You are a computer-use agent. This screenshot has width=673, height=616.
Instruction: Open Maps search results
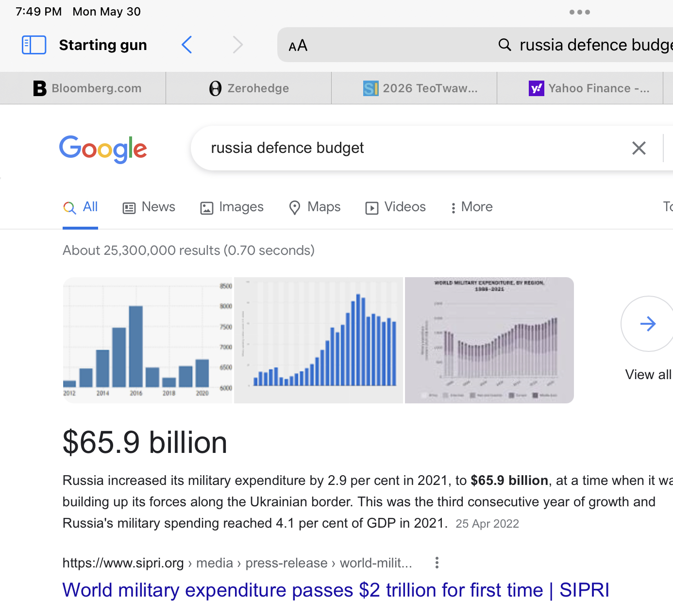pos(314,207)
